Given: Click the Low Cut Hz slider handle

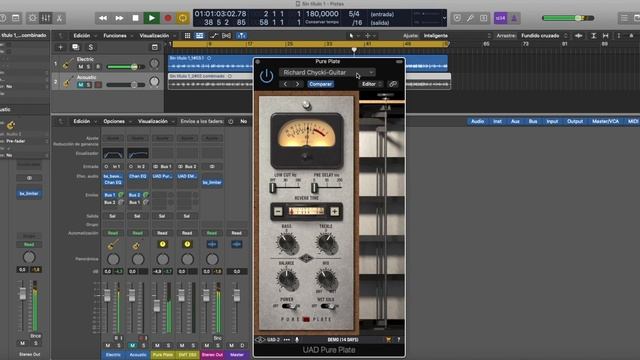Looking at the screenshot, I should [273, 188].
